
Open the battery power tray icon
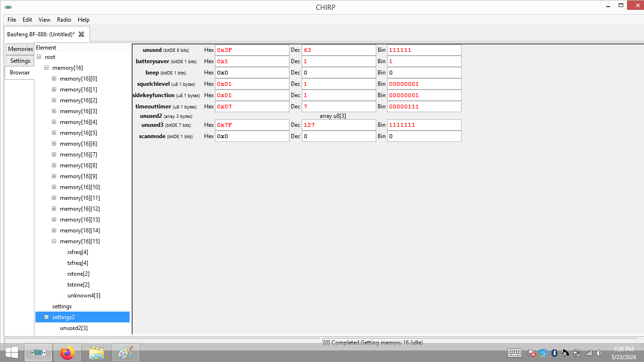(577, 353)
